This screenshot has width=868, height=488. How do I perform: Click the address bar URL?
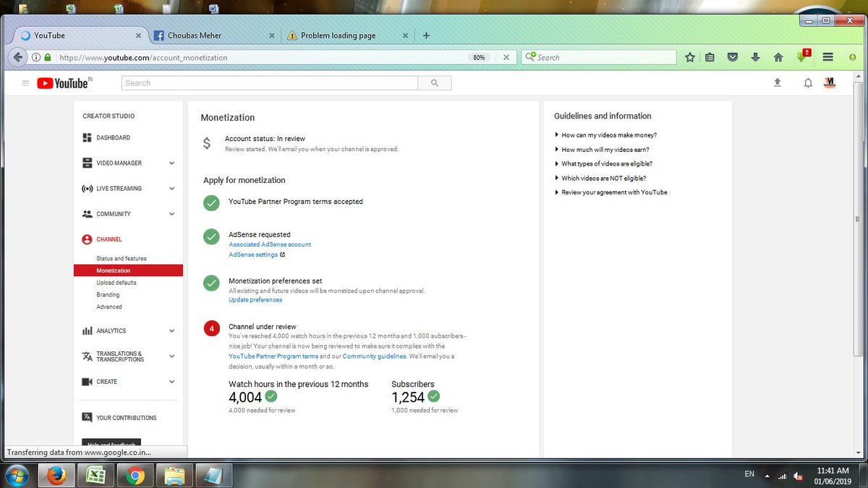[143, 57]
